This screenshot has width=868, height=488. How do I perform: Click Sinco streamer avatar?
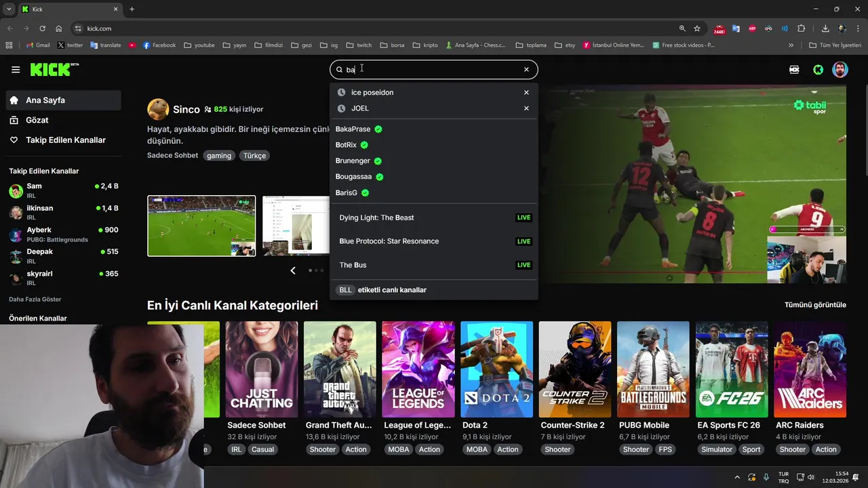click(x=158, y=109)
